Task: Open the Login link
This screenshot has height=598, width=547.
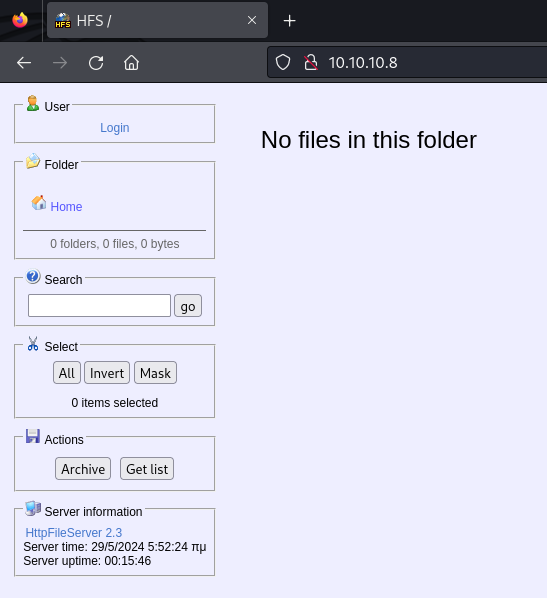Action: click(x=115, y=128)
